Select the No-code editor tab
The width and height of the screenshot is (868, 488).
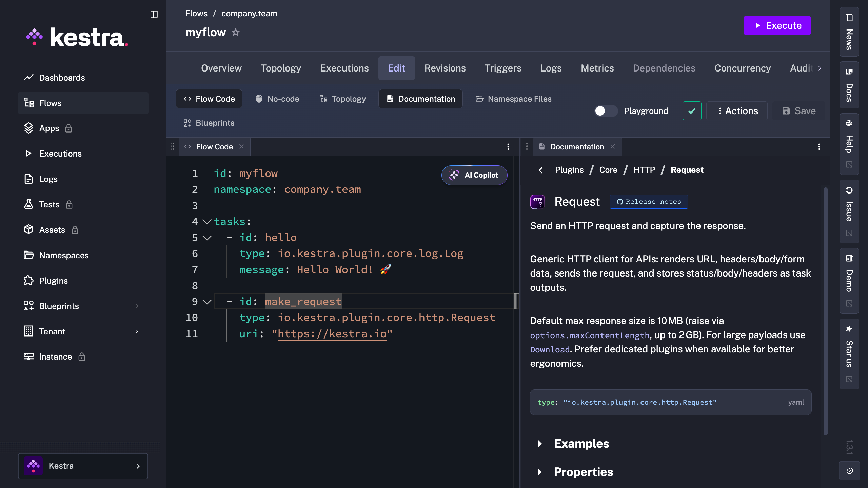tap(277, 99)
